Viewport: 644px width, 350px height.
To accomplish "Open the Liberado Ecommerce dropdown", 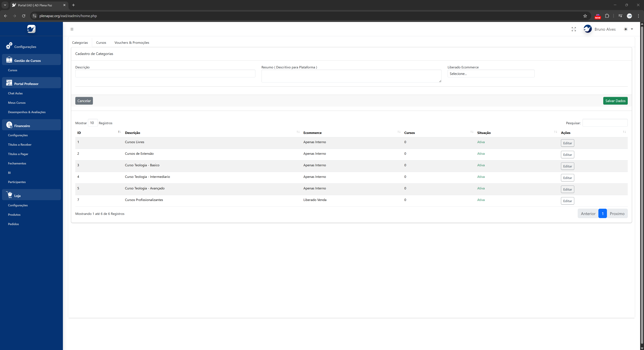I will [491, 74].
